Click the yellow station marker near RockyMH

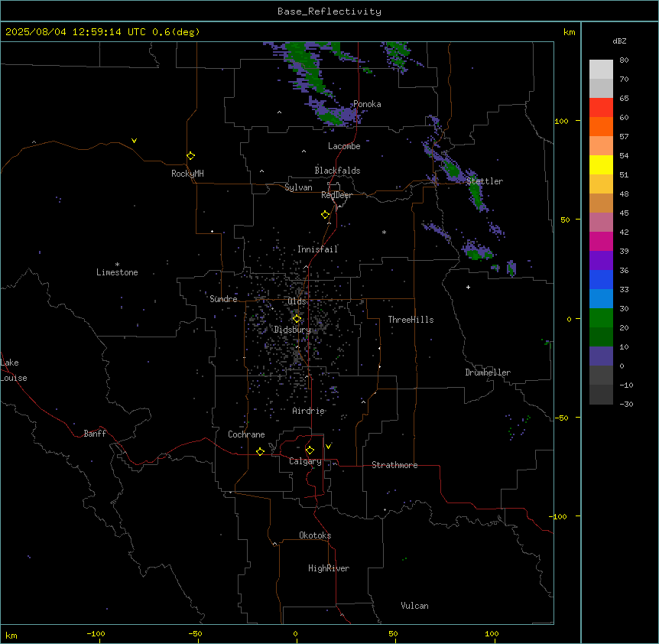(191, 156)
